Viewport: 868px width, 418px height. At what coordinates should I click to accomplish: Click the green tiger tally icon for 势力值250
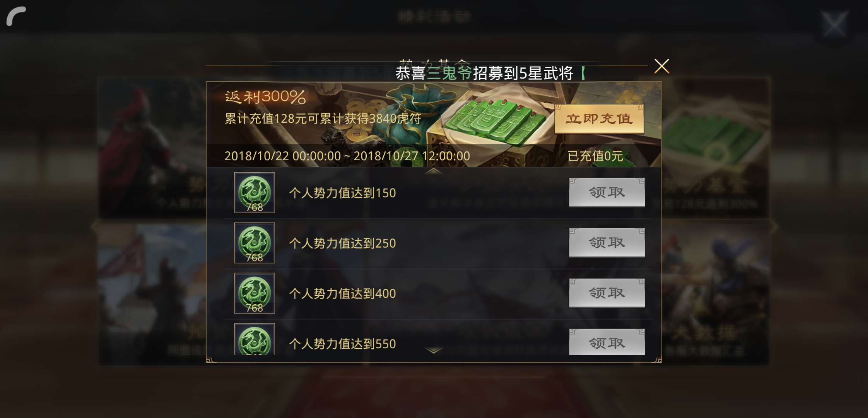255,243
